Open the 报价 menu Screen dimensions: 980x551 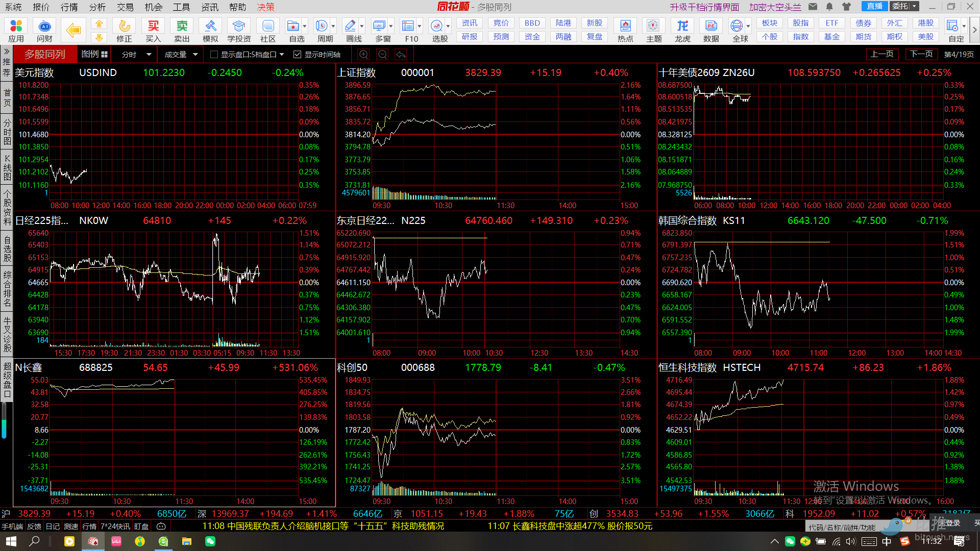pos(41,7)
